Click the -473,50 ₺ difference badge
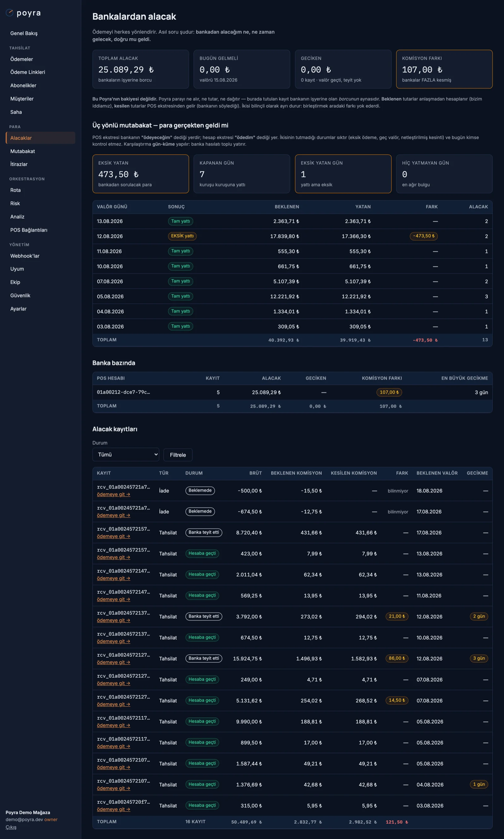 click(x=423, y=236)
